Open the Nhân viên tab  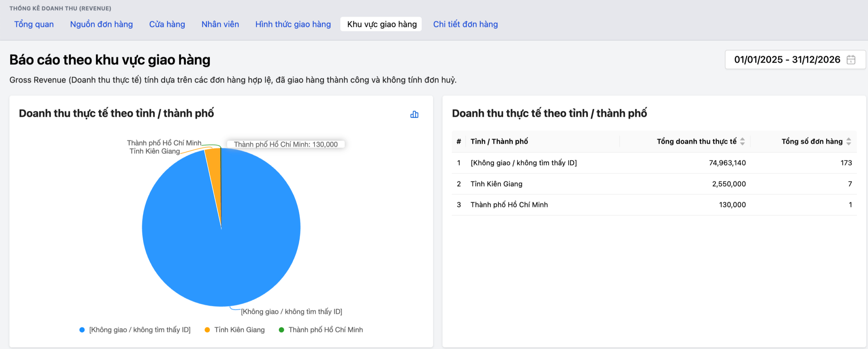click(x=220, y=24)
